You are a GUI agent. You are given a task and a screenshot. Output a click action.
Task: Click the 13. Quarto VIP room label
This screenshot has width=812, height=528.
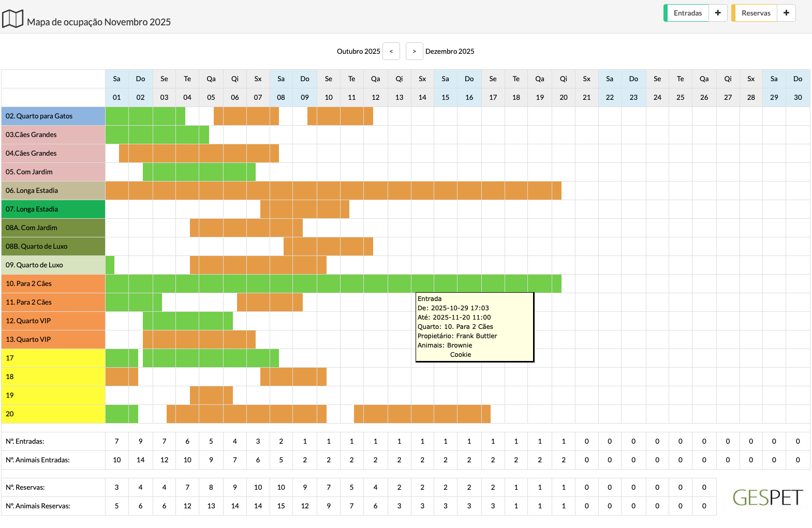tap(53, 340)
